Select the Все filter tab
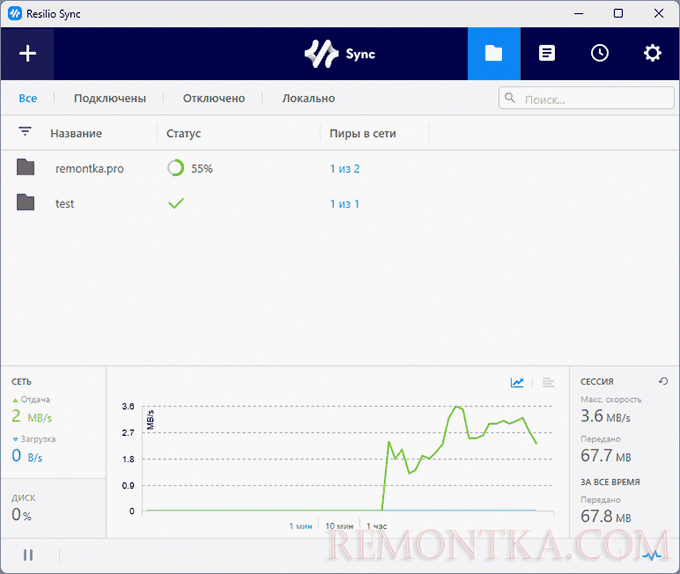The image size is (680, 574). pos(28,98)
